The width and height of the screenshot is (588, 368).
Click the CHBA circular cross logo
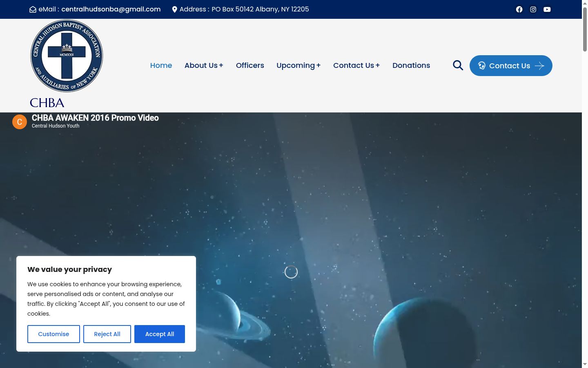click(x=67, y=56)
